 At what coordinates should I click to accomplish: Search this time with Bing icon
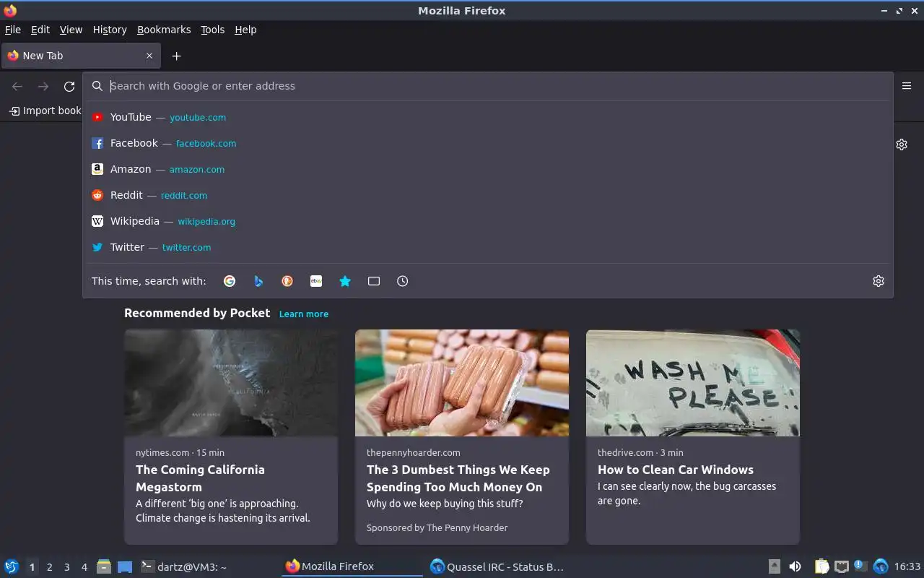pos(258,281)
